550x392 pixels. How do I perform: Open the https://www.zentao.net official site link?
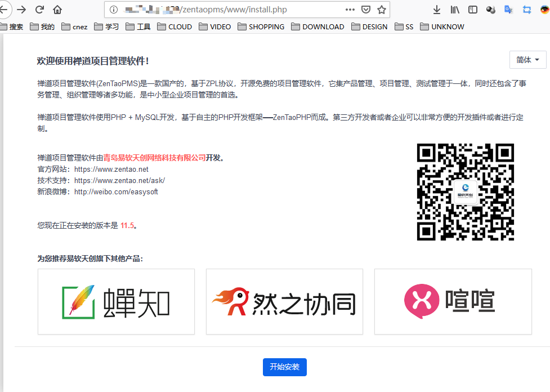click(111, 169)
